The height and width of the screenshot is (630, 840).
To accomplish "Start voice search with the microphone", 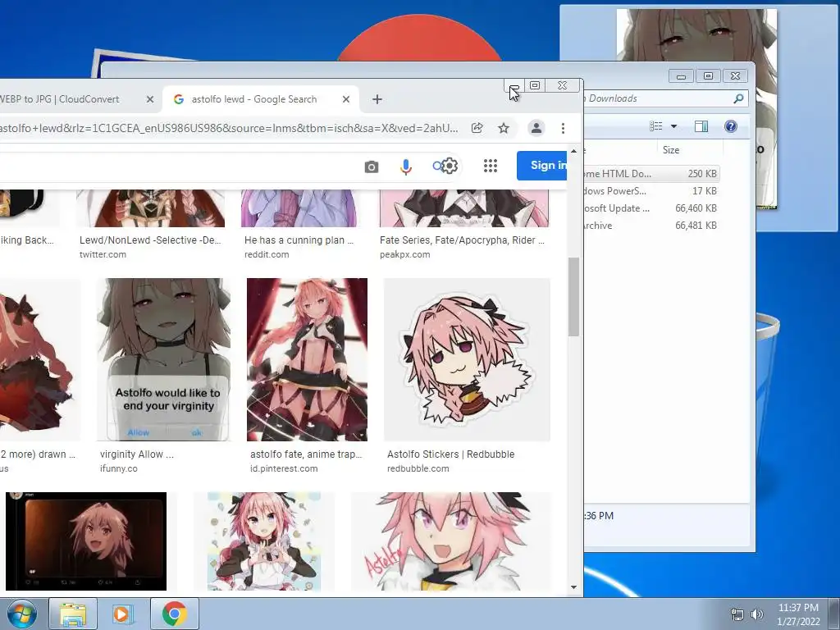I will tap(406, 167).
